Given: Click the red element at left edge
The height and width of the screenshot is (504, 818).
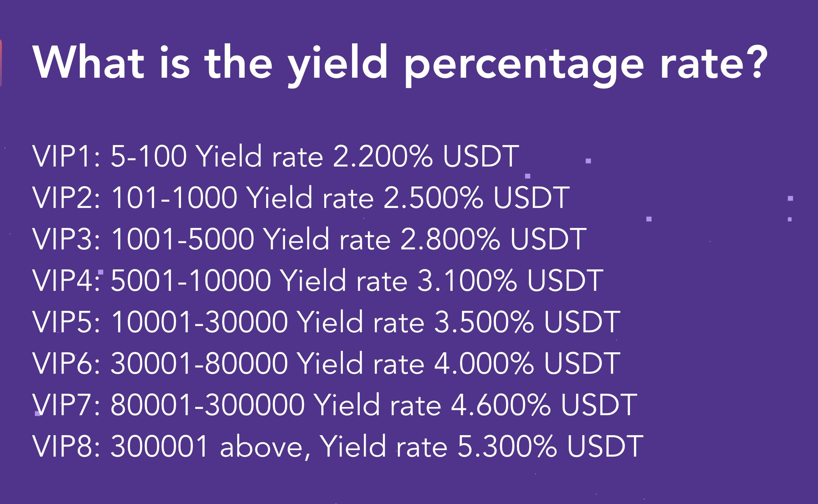Looking at the screenshot, I should point(1,63).
